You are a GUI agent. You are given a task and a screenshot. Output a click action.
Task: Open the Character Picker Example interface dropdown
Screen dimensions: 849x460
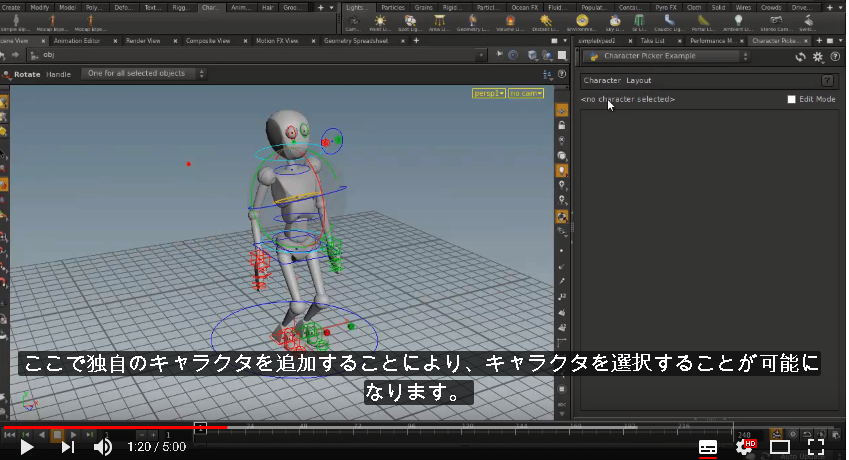pos(667,56)
